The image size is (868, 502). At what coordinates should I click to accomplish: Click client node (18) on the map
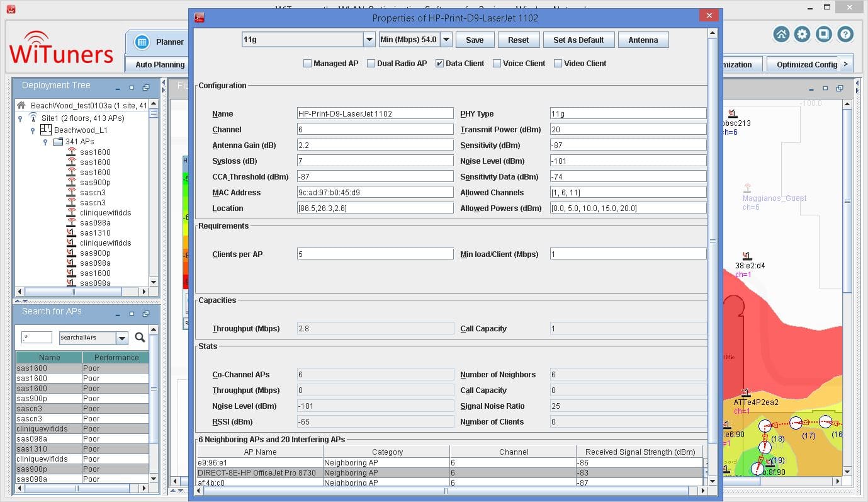point(765,426)
